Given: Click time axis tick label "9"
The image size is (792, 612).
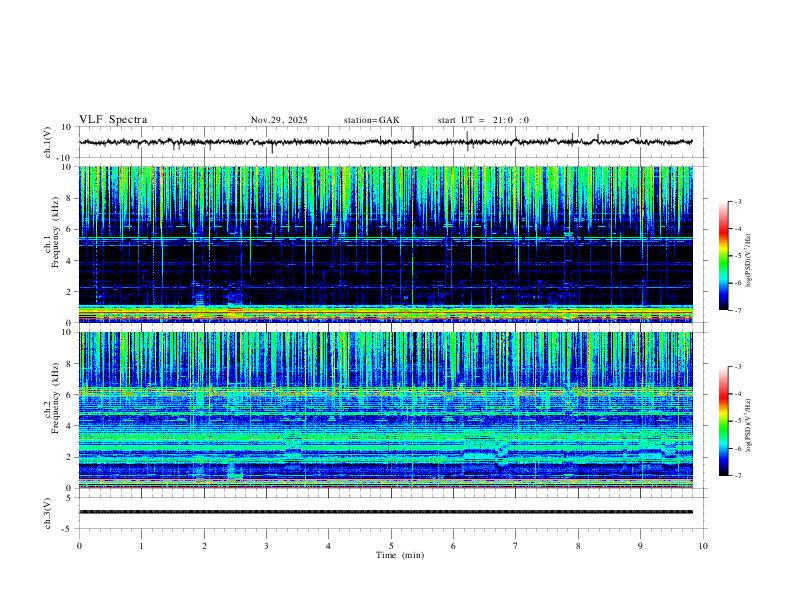Looking at the screenshot, I should [x=640, y=546].
